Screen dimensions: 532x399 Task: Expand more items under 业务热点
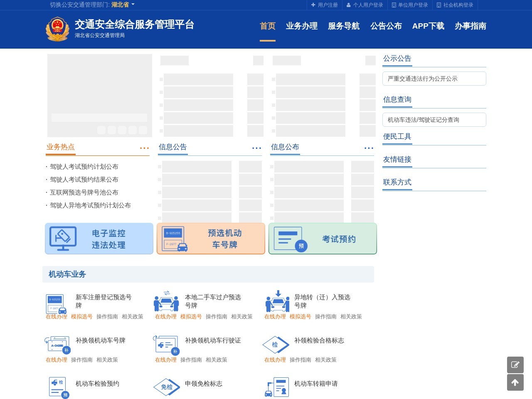click(x=144, y=148)
